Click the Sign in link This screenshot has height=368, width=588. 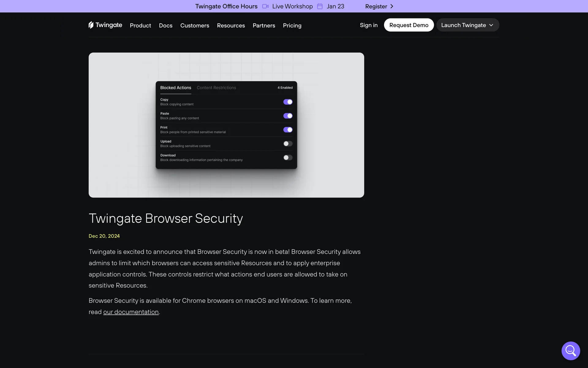(368, 25)
